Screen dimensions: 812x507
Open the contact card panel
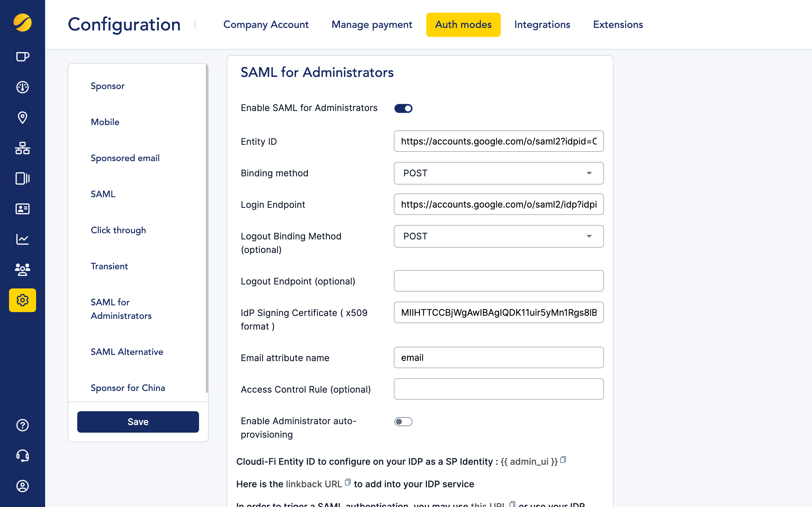[22, 208]
